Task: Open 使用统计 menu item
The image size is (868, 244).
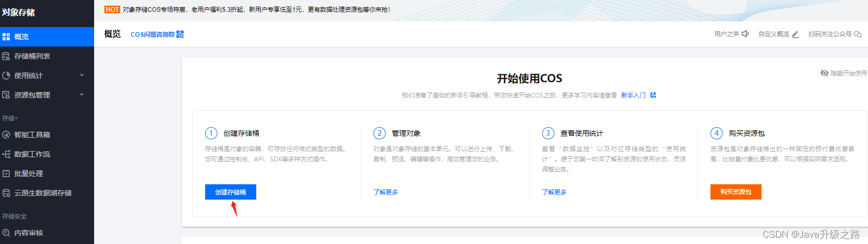Action: pos(47,76)
